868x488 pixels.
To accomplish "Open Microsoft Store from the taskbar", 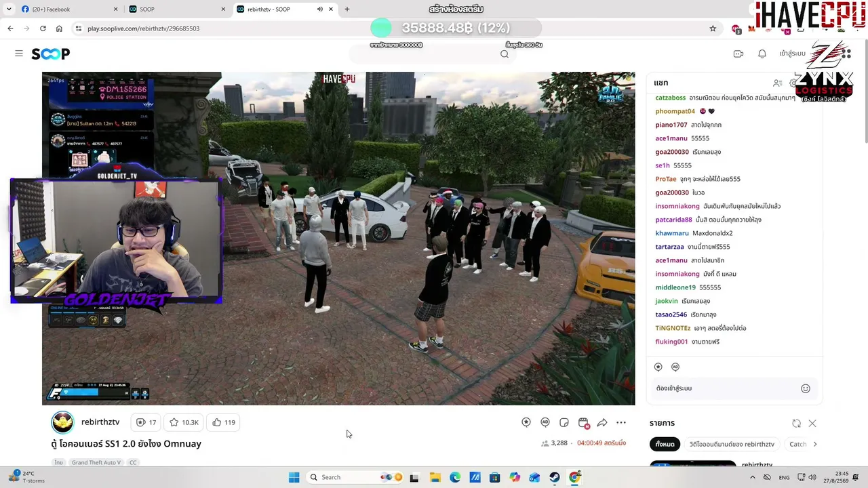I will point(494,477).
